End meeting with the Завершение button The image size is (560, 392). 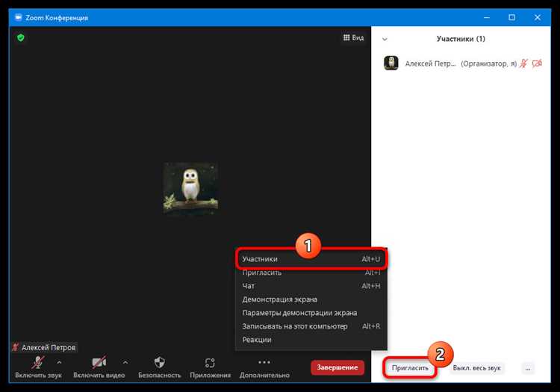click(x=337, y=367)
